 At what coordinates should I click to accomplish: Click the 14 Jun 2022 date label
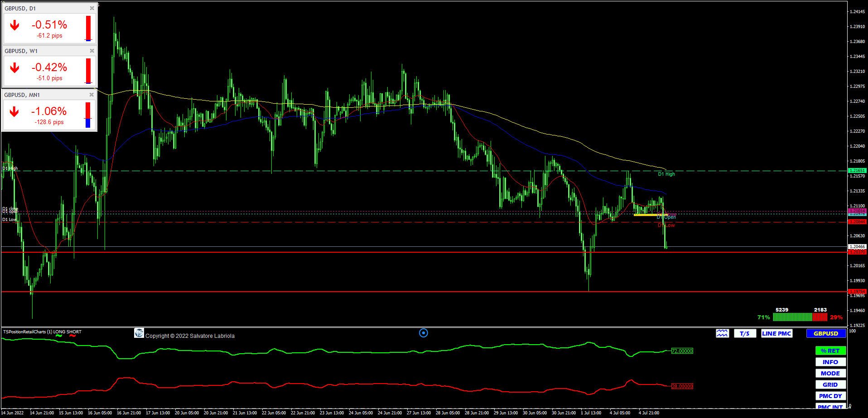click(x=13, y=413)
